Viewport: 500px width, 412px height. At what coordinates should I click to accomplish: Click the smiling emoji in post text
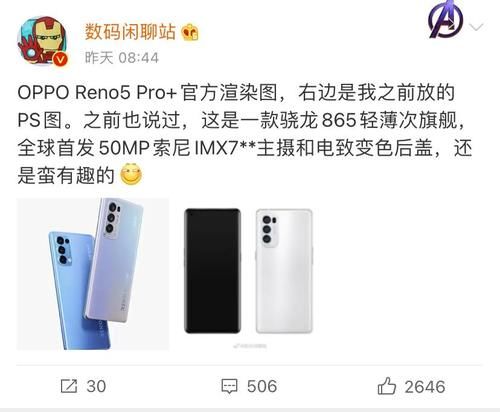131,174
